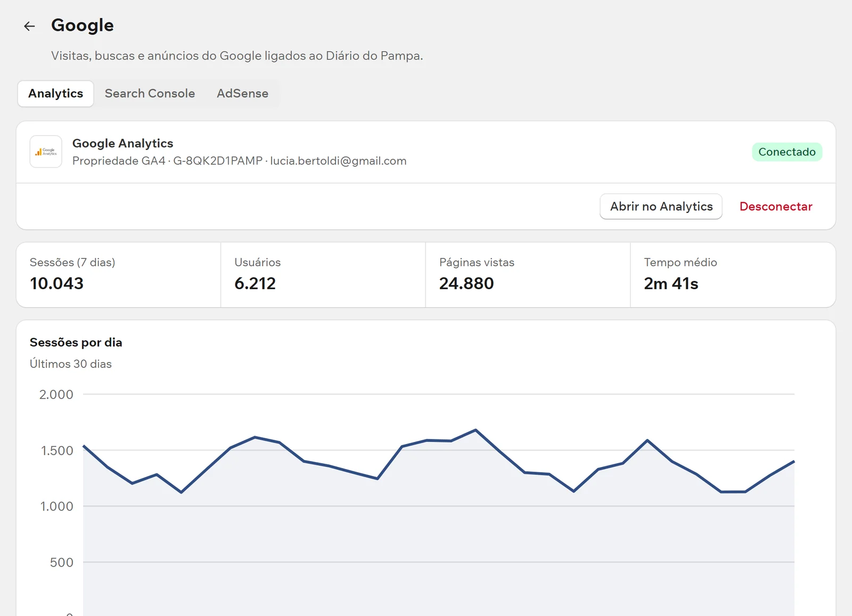Click the Abrir no Analytics button
The height and width of the screenshot is (616, 852).
click(x=661, y=207)
